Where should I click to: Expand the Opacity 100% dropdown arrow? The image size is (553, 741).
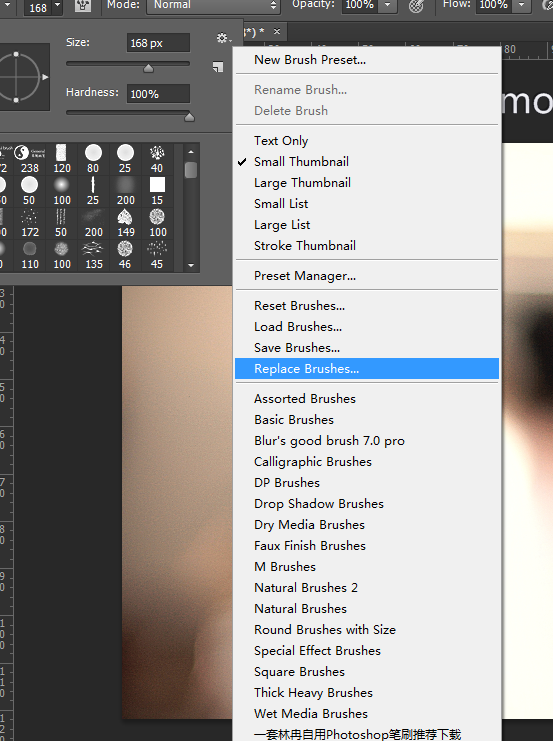coord(388,6)
